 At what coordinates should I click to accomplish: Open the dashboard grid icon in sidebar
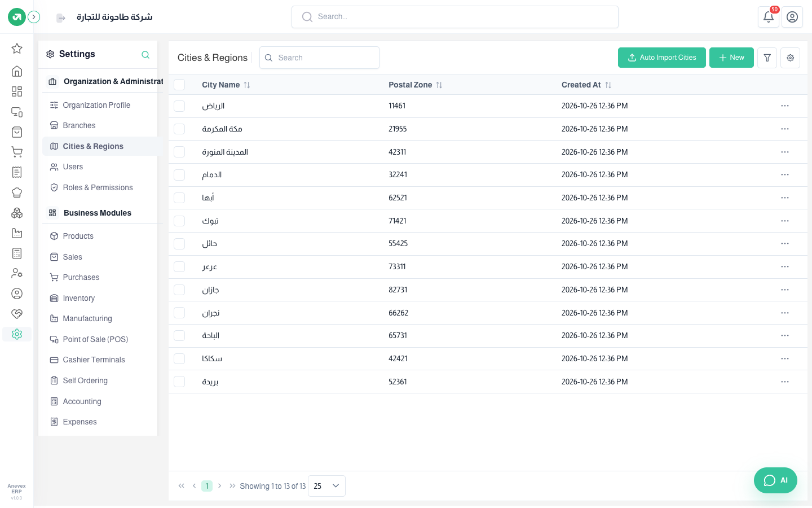tap(17, 91)
